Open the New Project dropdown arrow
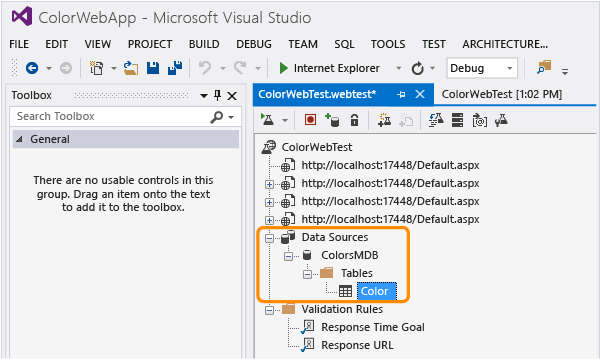This screenshot has width=600, height=360. (114, 69)
